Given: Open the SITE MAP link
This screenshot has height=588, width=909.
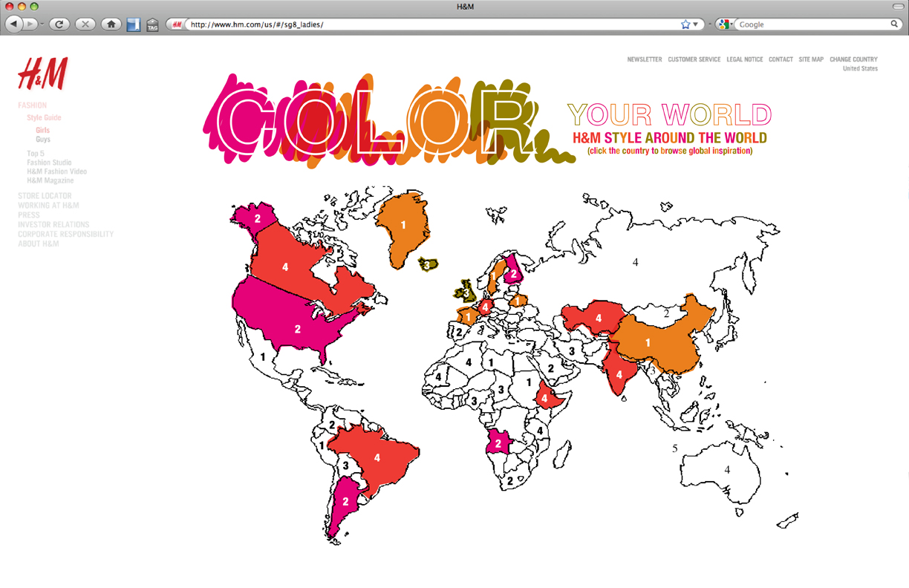Looking at the screenshot, I should (x=811, y=59).
